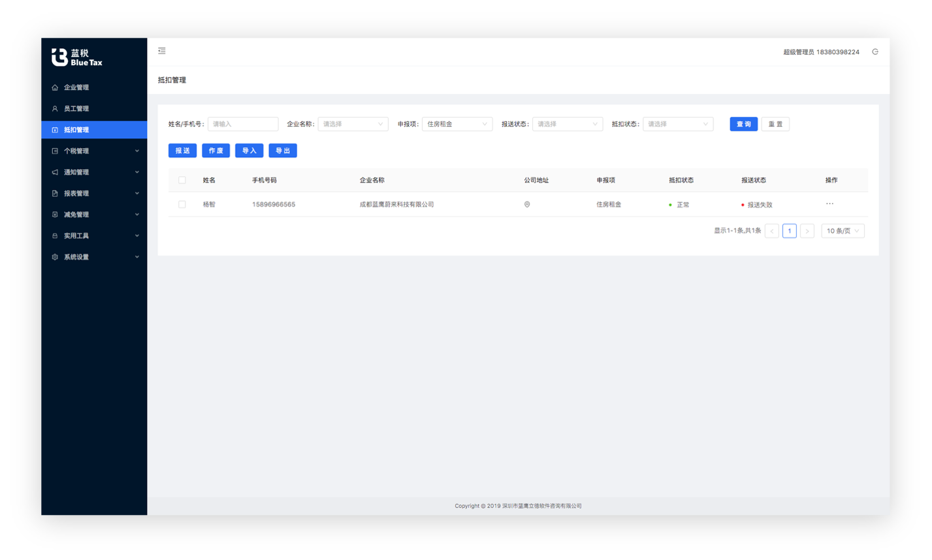
Task: Click the gear icon for 系统设置
Action: [55, 257]
